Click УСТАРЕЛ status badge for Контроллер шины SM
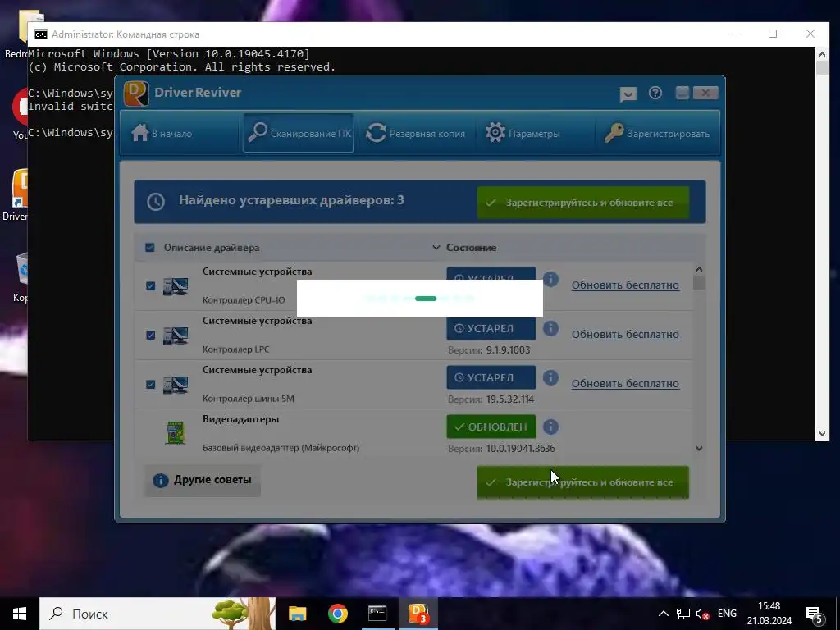This screenshot has width=840, height=630. (491, 377)
